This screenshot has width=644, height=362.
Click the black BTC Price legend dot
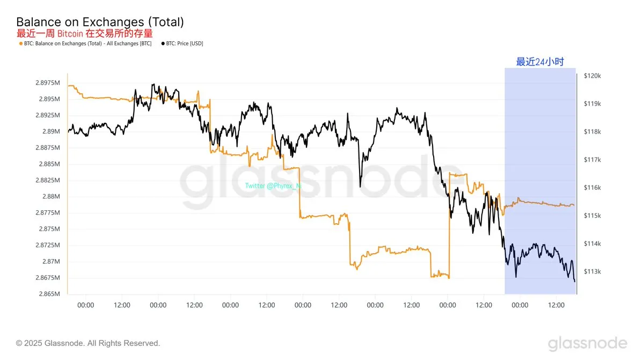pyautogui.click(x=163, y=44)
